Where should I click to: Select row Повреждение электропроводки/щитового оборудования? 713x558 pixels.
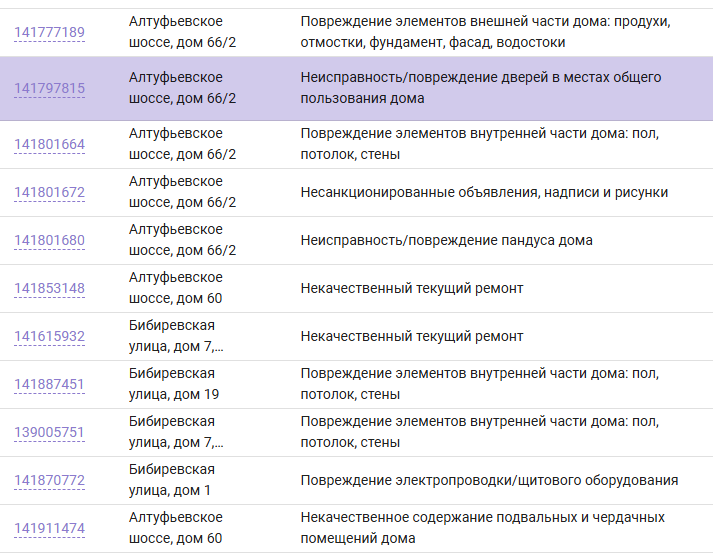click(356, 480)
